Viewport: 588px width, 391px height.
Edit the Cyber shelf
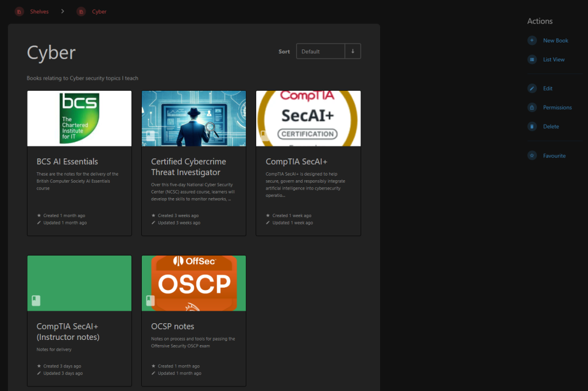(x=547, y=88)
